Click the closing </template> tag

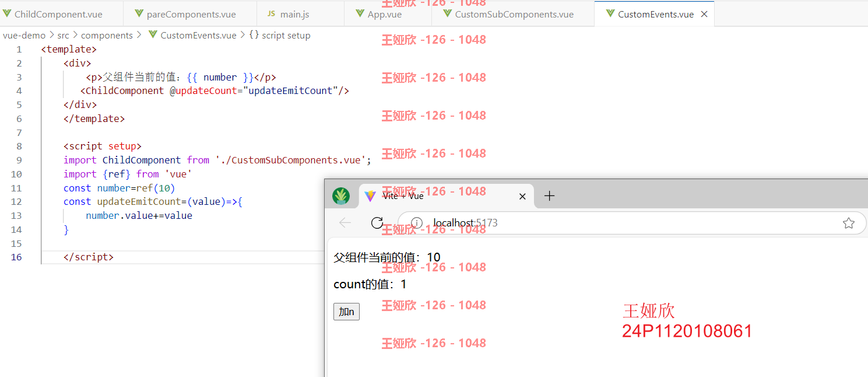coord(94,118)
